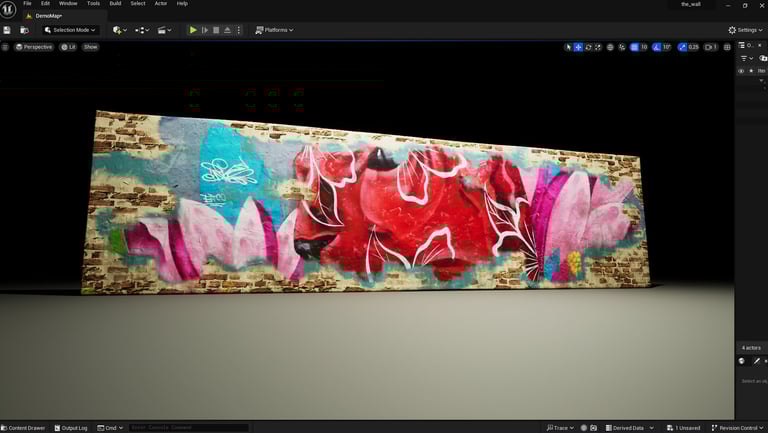
Task: Toggle scale snapping icon
Action: [x=682, y=47]
